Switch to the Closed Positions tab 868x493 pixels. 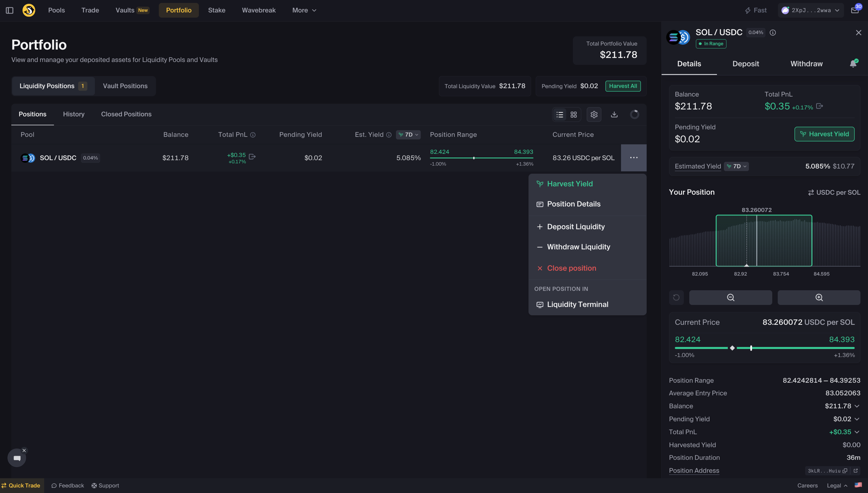click(126, 114)
